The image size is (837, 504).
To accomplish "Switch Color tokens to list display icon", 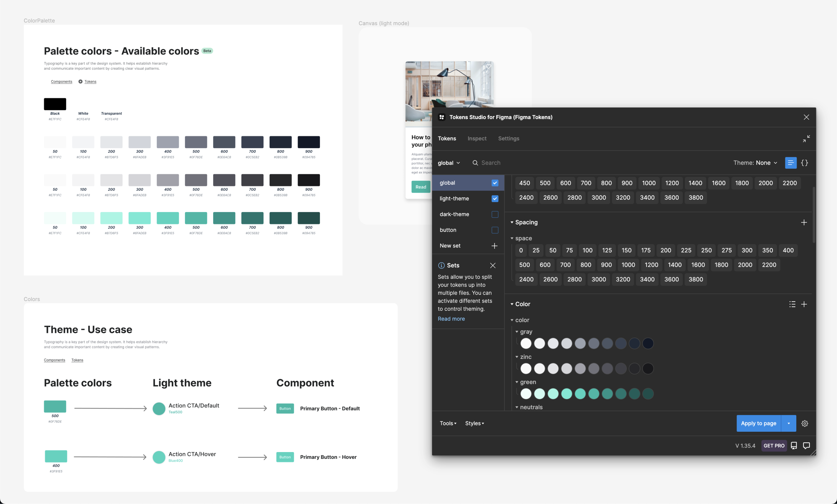I will point(792,304).
